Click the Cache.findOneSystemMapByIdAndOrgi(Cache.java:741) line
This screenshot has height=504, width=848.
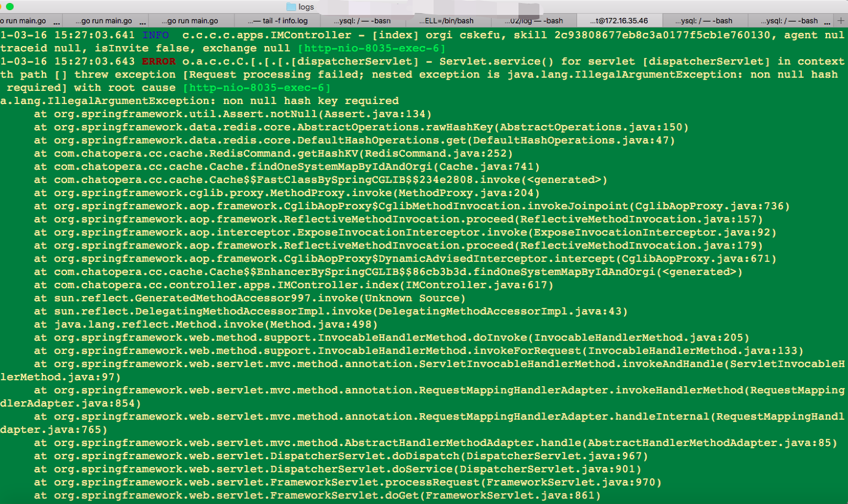coord(287,167)
